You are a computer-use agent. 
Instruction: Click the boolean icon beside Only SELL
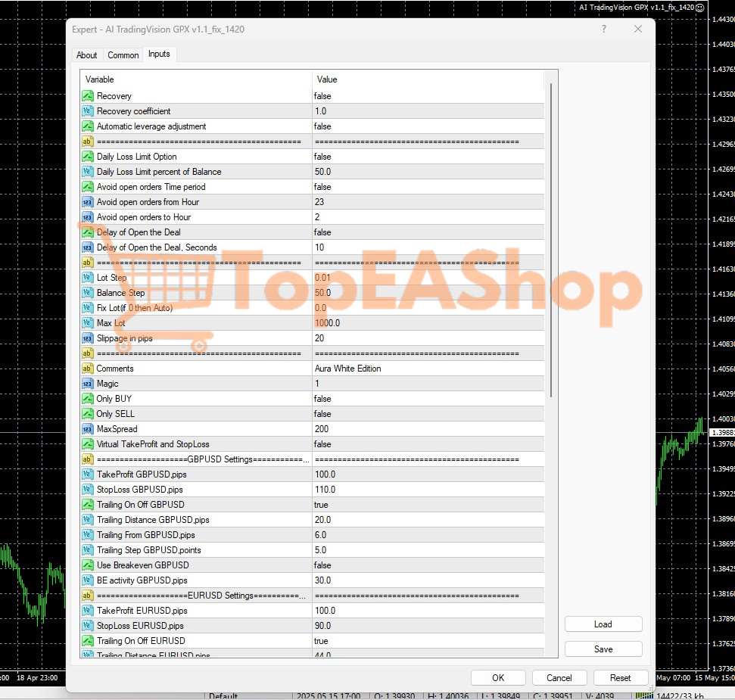(x=88, y=414)
